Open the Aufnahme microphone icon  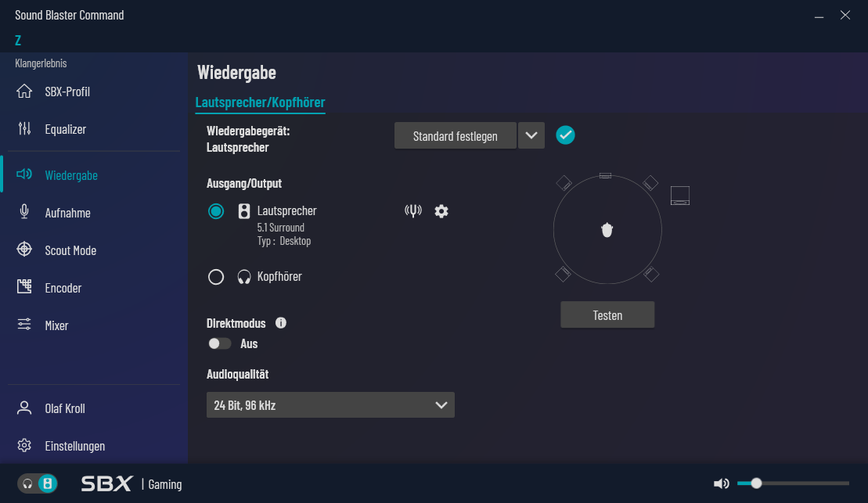click(24, 212)
